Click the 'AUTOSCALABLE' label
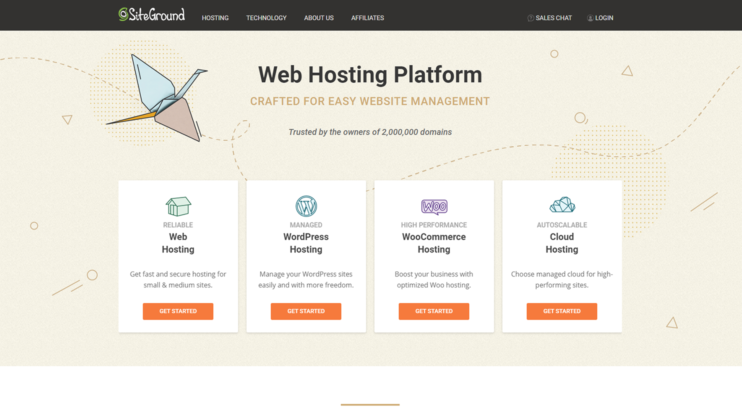This screenshot has width=742, height=416. 562,225
